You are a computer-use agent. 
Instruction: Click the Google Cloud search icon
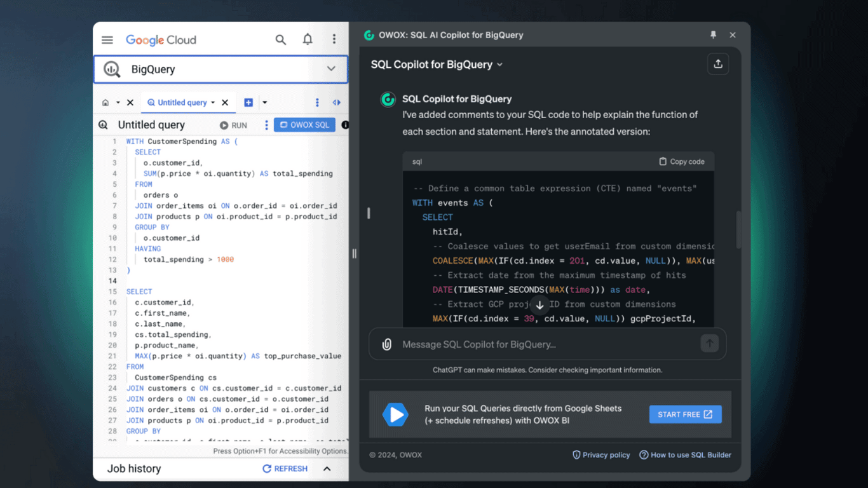(280, 40)
